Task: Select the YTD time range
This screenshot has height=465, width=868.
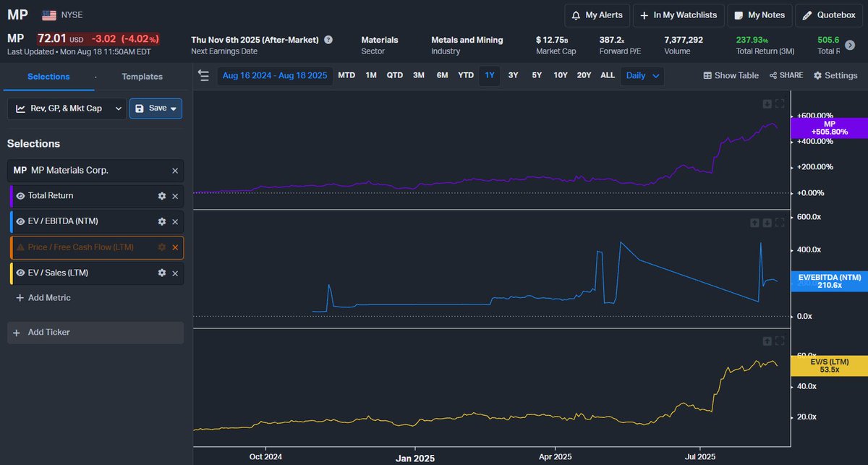Action: pos(466,75)
